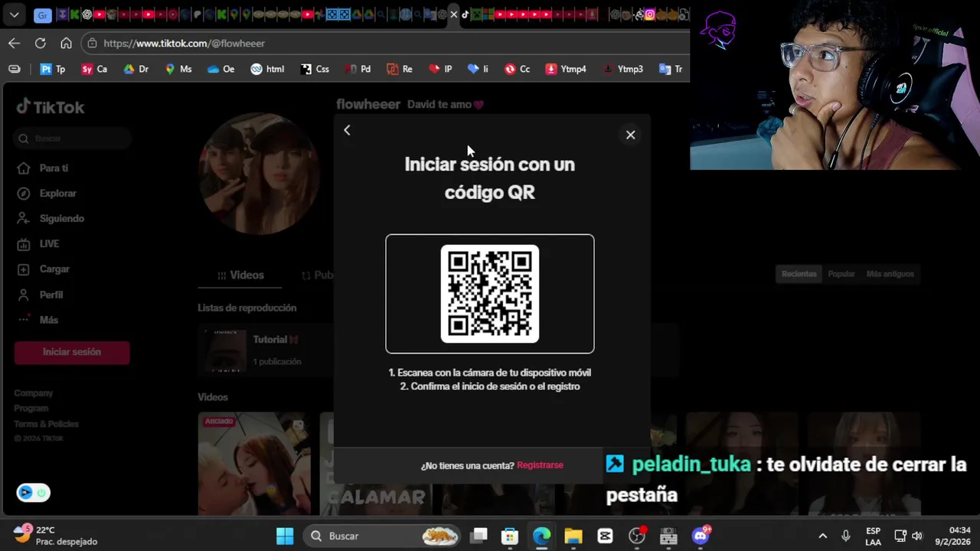The height and width of the screenshot is (551, 980).
Task: Click the TikTok logo
Action: point(51,107)
